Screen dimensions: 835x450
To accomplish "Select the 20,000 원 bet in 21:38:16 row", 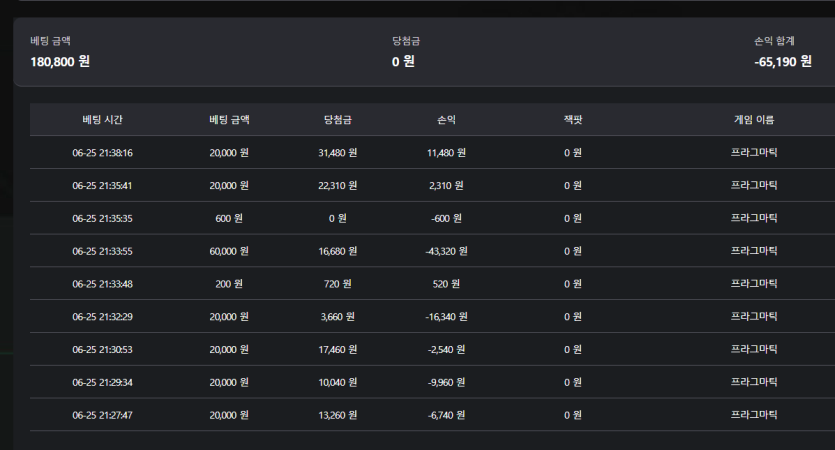I will [x=229, y=153].
